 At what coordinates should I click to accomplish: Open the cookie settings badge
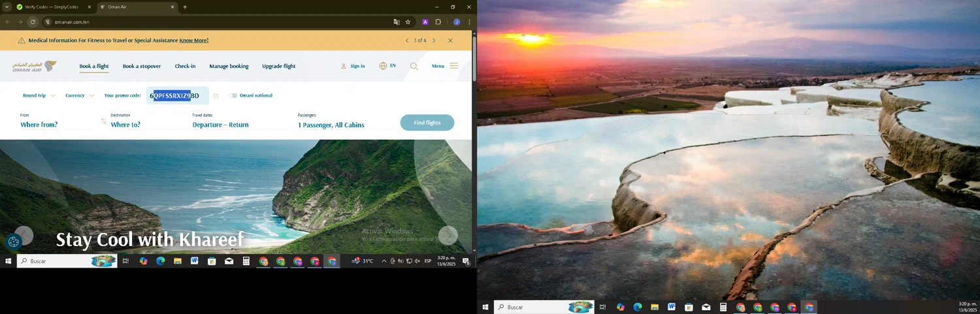(x=14, y=242)
